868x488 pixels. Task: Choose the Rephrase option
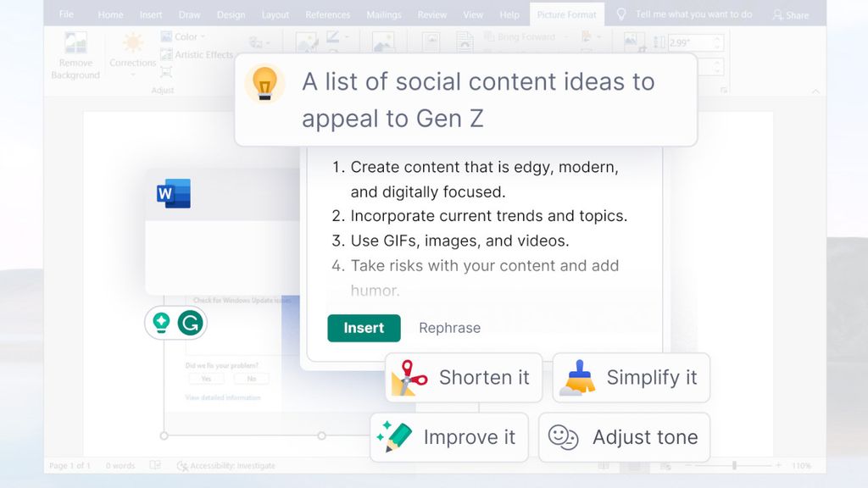(x=449, y=328)
